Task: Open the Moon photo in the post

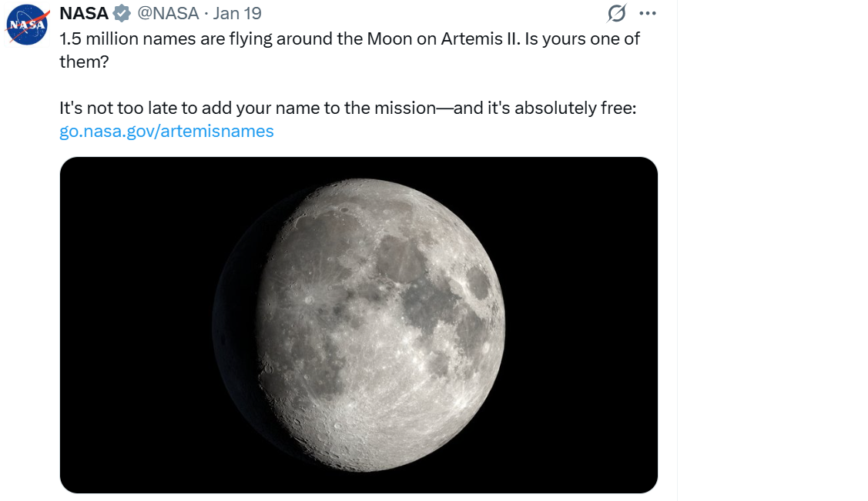Action: (359, 325)
